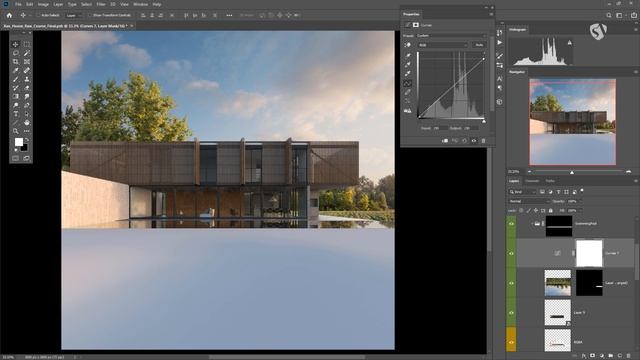The height and width of the screenshot is (360, 640).
Task: Select the Rectangular Marquee tool
Action: pos(27,44)
